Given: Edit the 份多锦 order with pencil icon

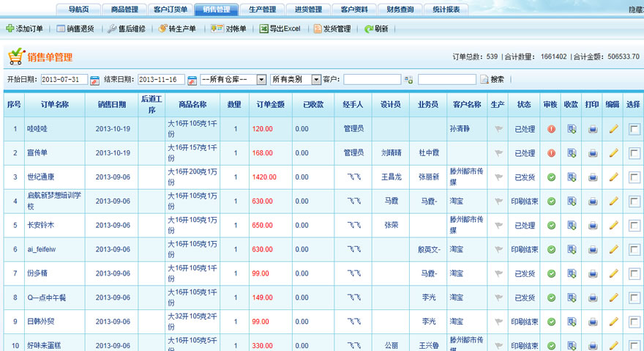Looking at the screenshot, I should pos(613,273).
